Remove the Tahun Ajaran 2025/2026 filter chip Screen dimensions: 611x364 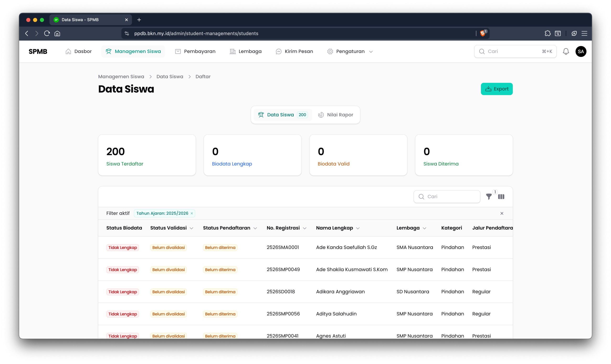pyautogui.click(x=192, y=213)
